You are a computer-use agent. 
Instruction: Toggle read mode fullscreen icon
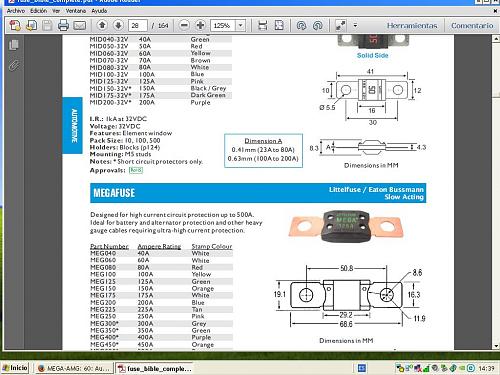click(x=341, y=25)
